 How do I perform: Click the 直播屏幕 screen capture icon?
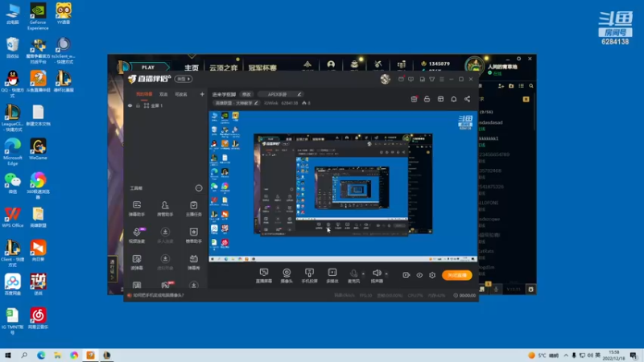[x=264, y=273]
